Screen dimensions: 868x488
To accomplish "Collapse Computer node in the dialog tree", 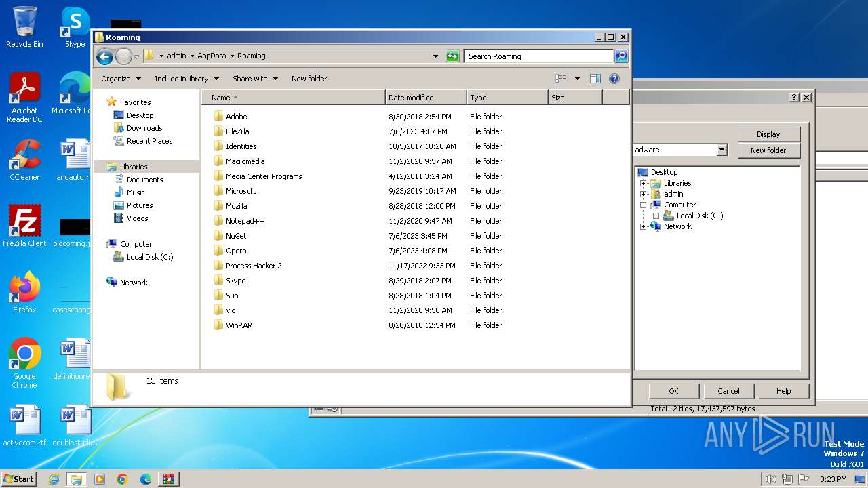I will [643, 205].
